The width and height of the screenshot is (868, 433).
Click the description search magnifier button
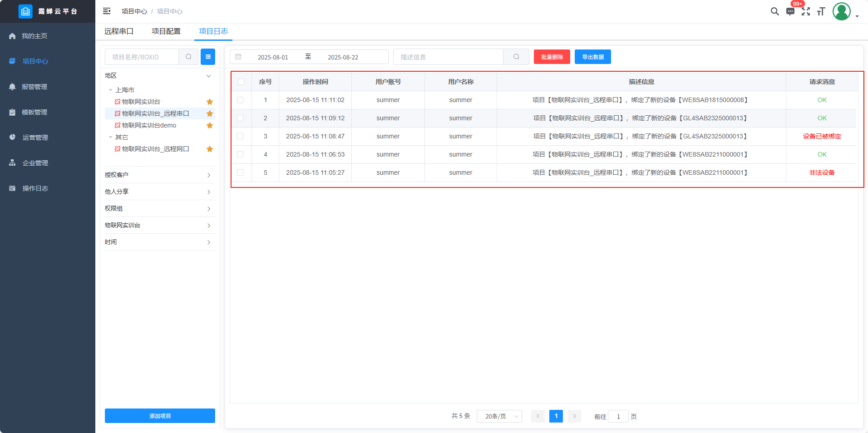(x=516, y=57)
